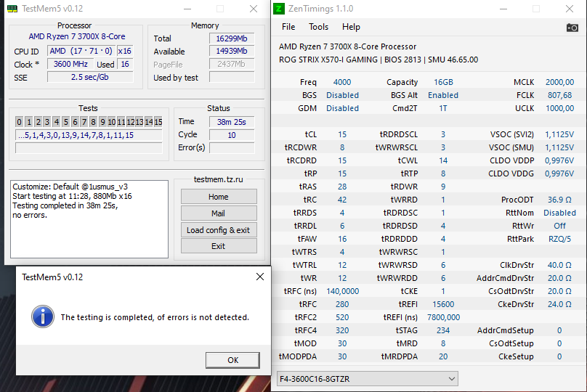Click the empty Used by test field

[x=232, y=77]
